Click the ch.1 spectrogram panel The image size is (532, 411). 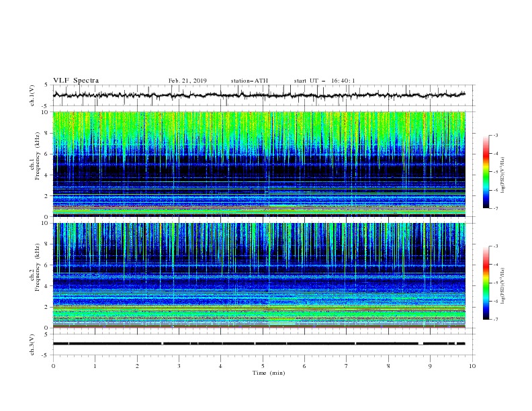coord(259,164)
